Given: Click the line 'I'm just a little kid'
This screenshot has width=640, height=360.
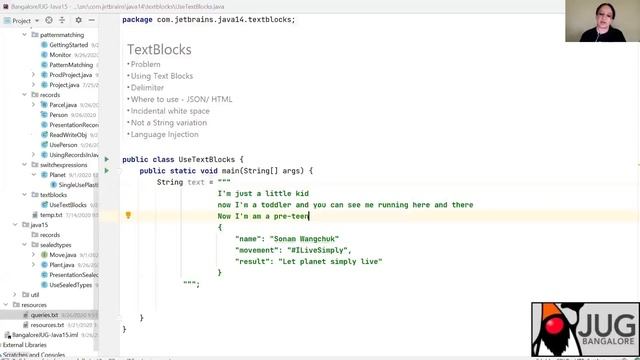Looking at the screenshot, I should 263,193.
